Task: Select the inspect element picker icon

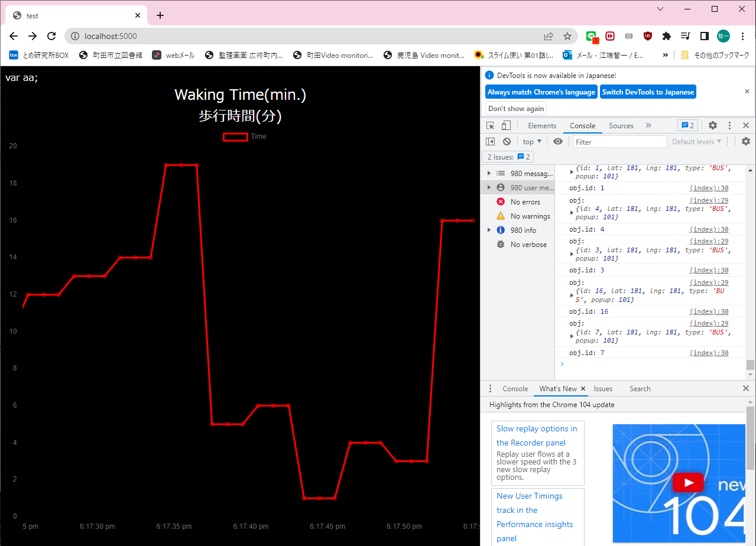Action: (491, 126)
